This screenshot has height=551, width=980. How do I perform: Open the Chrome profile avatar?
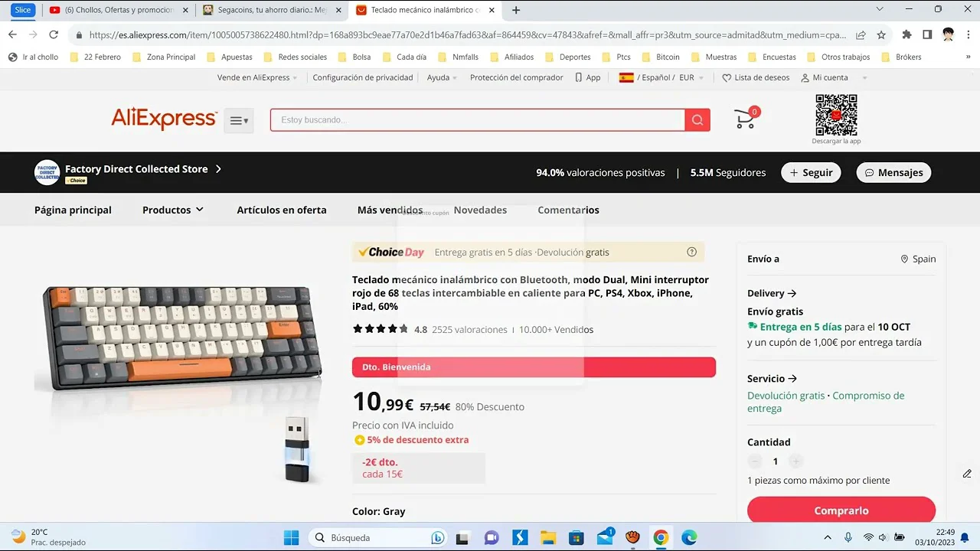coord(948,34)
